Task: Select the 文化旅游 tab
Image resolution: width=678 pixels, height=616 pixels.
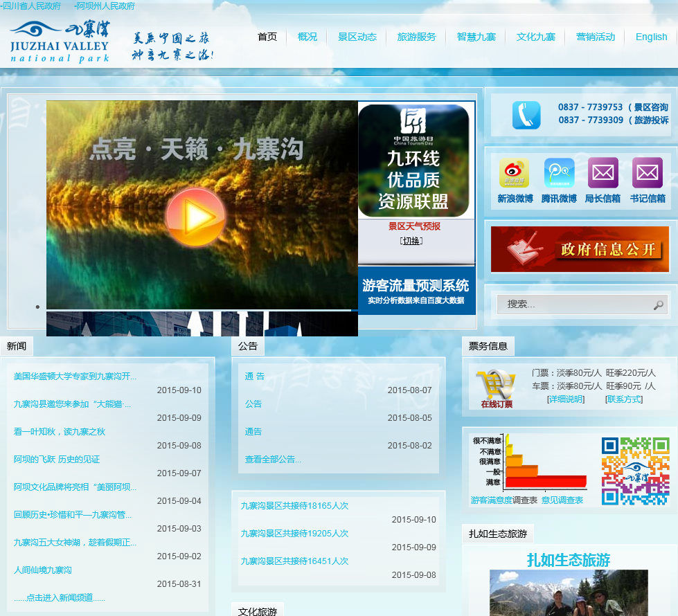Action: point(257,611)
